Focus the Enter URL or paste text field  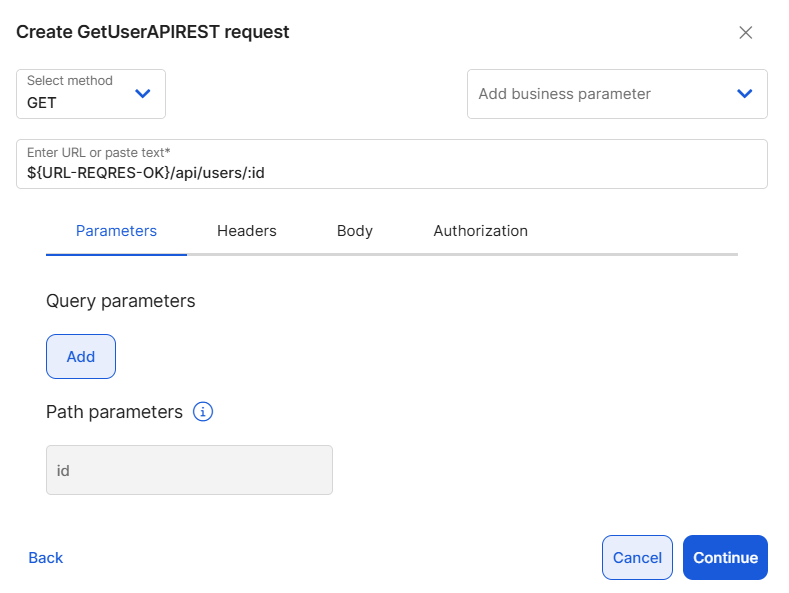tap(392, 172)
